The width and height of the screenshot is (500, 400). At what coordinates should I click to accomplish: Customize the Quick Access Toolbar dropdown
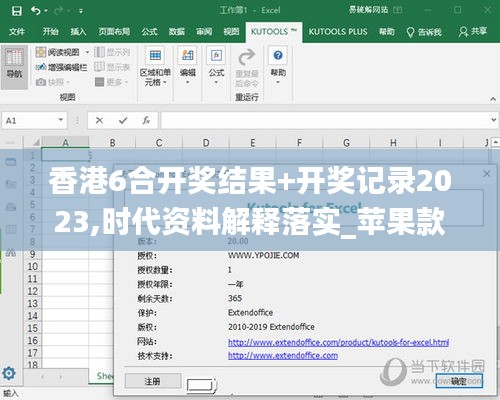(81, 11)
